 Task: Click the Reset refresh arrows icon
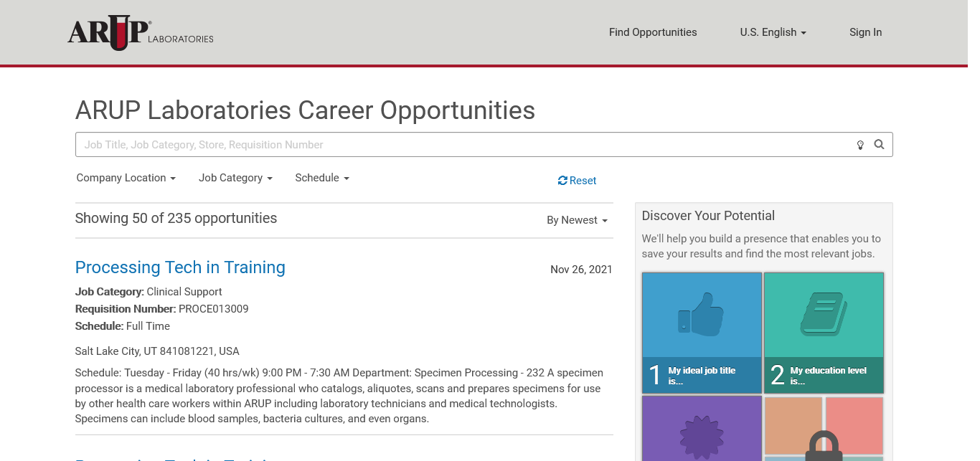(562, 181)
